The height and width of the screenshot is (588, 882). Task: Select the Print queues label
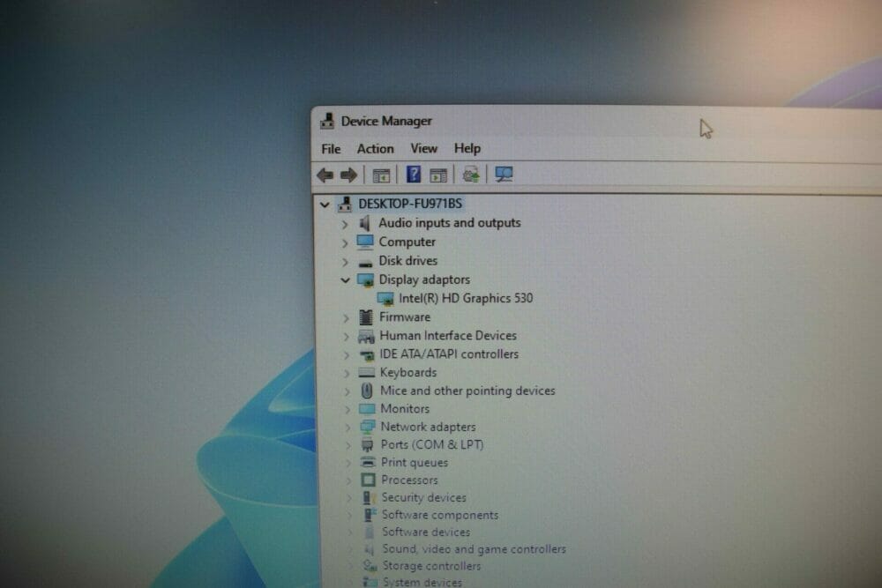tap(415, 463)
